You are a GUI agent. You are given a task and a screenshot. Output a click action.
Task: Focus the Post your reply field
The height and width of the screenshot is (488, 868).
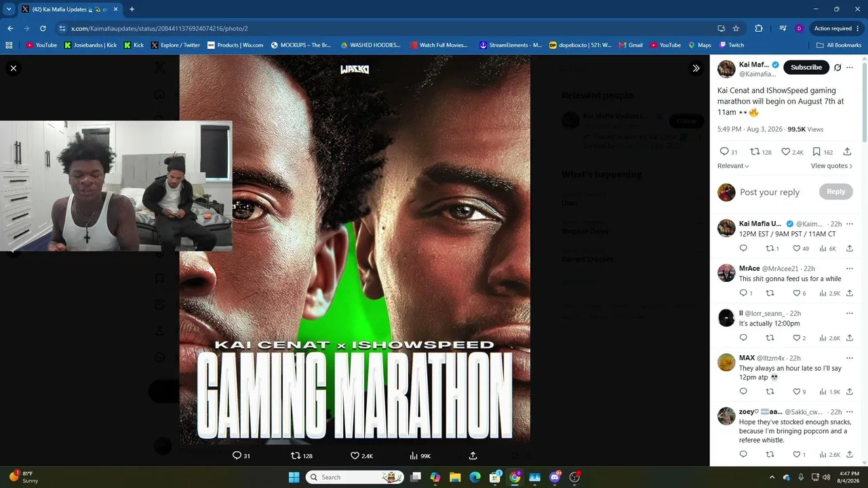point(770,192)
